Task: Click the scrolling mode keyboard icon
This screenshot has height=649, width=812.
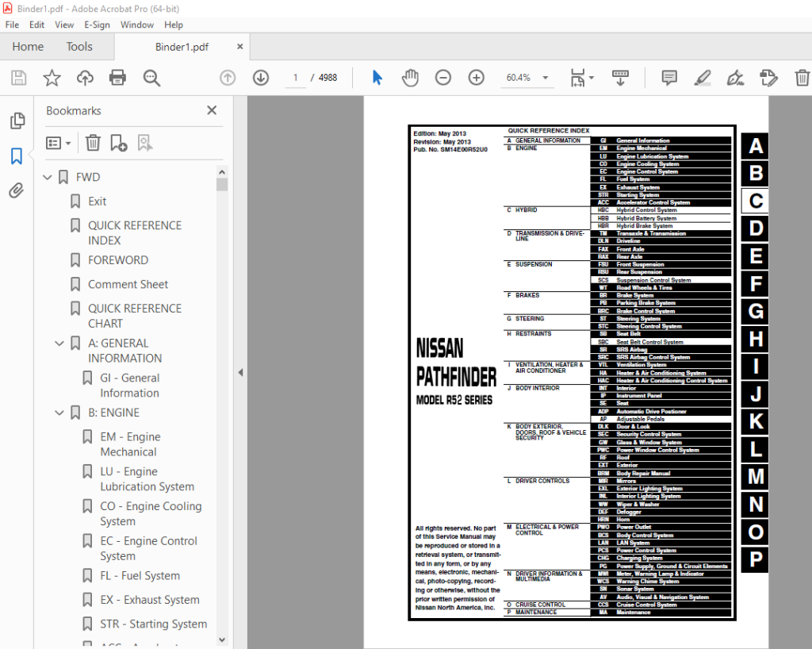Action: [620, 78]
